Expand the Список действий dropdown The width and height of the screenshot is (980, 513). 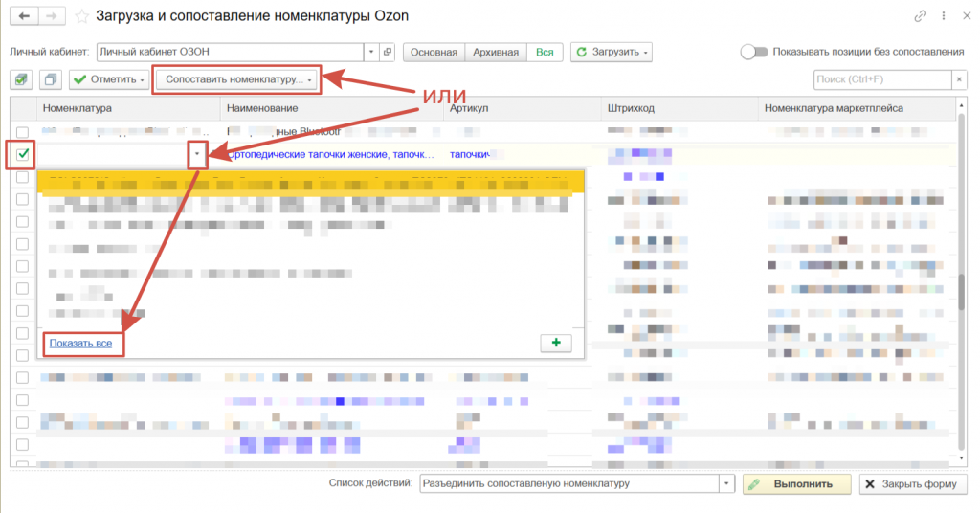(x=726, y=484)
